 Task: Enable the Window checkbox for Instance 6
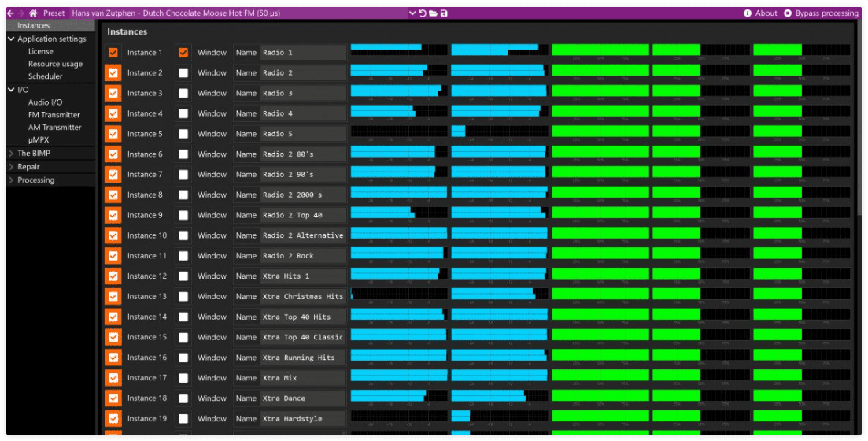click(183, 154)
